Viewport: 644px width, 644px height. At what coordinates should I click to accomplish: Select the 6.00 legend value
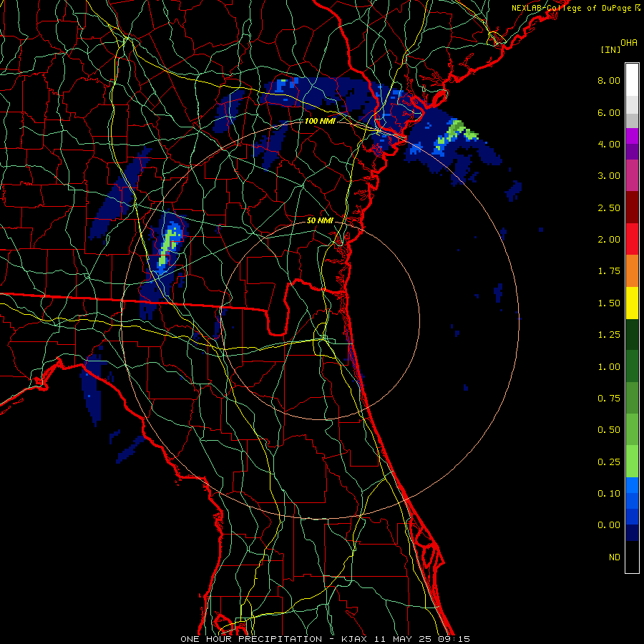point(609,112)
